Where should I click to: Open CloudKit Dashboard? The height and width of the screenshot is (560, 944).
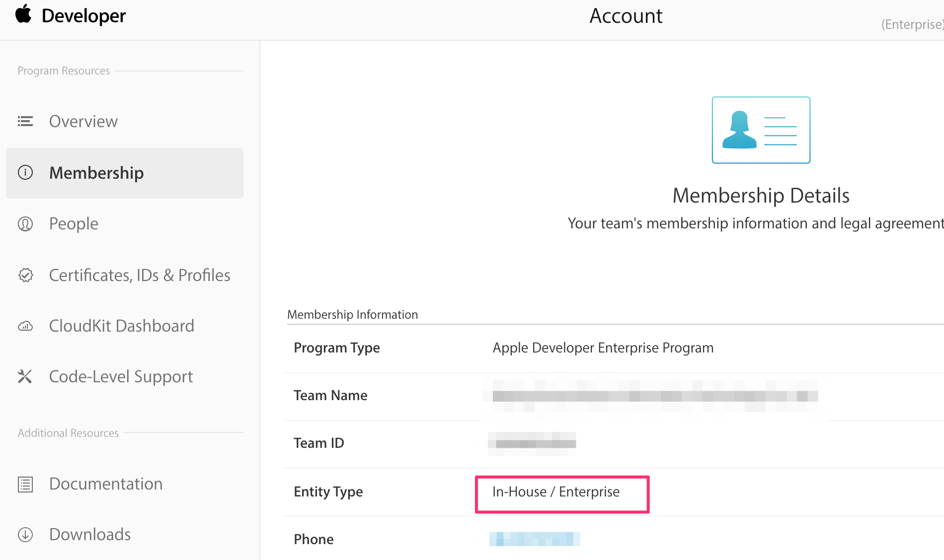point(122,326)
